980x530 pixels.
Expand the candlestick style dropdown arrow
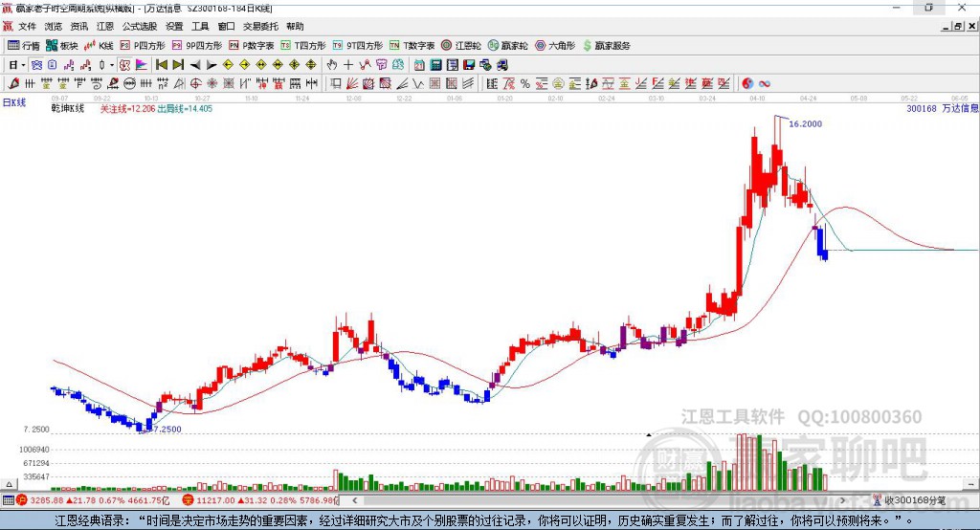pyautogui.click(x=112, y=65)
